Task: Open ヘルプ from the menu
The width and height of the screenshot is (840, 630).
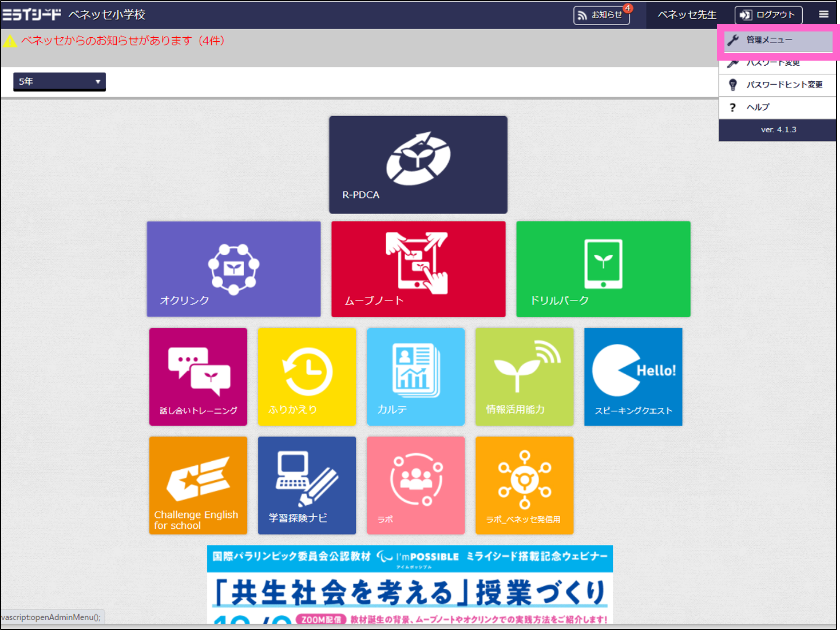Action: 778,107
